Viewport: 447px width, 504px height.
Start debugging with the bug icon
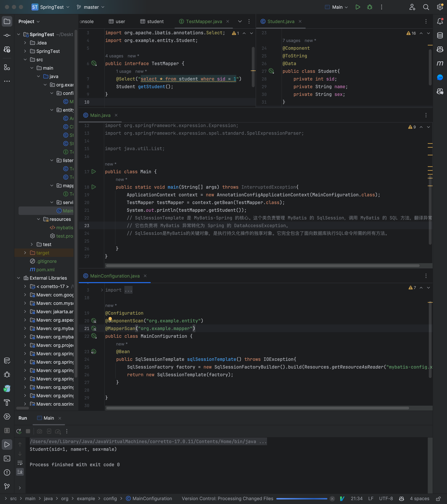369,7
